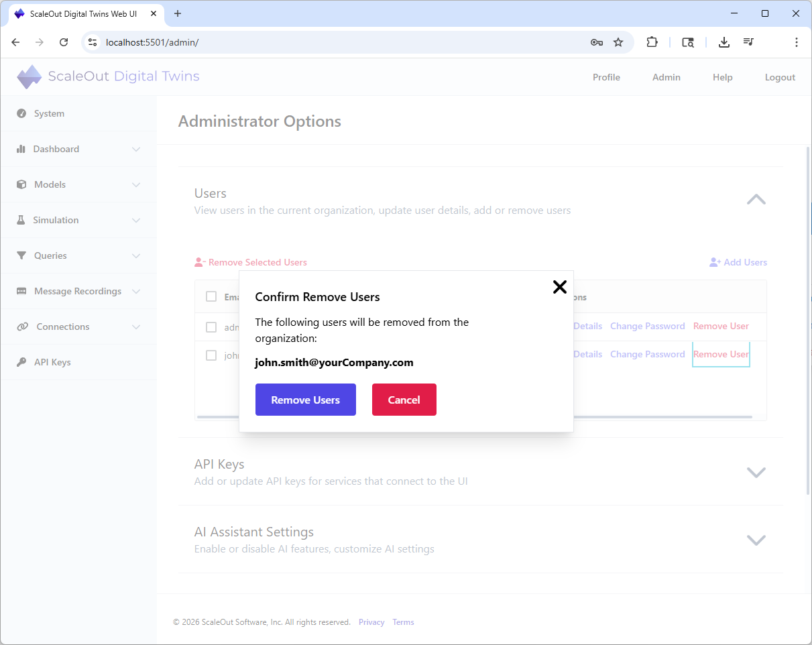Close the Confirm Remove Users dialog with X
The image size is (812, 645).
coord(560,287)
